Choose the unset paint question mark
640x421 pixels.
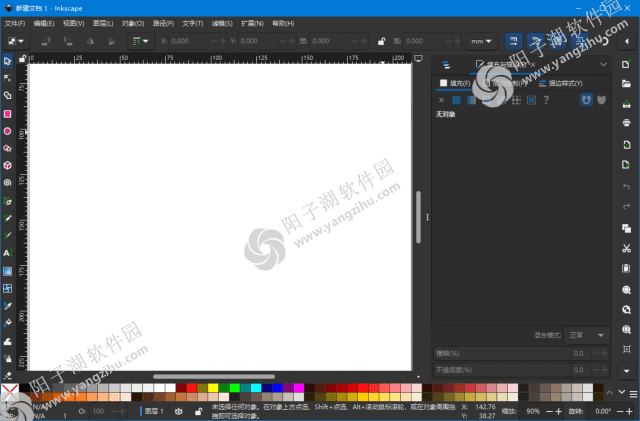546,100
